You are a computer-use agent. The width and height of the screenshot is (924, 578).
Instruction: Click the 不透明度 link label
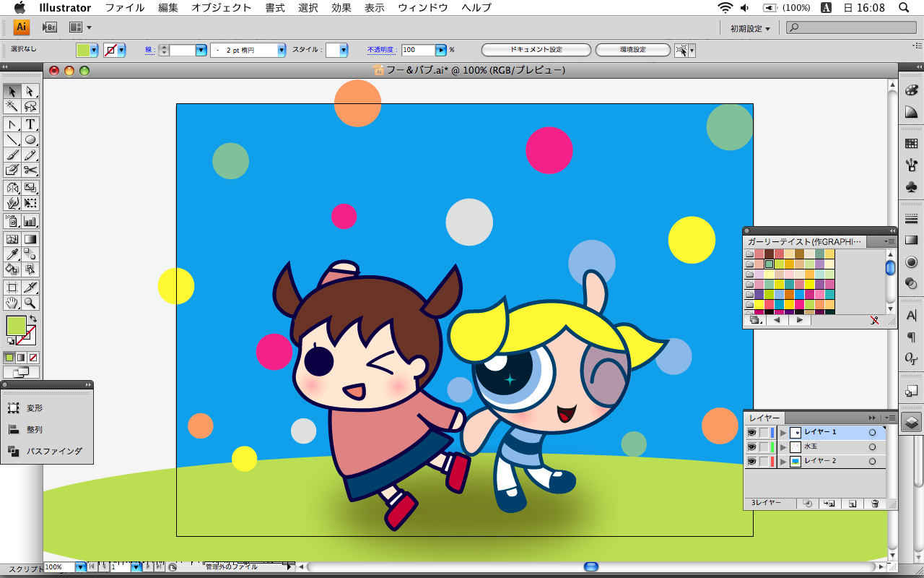(380, 50)
